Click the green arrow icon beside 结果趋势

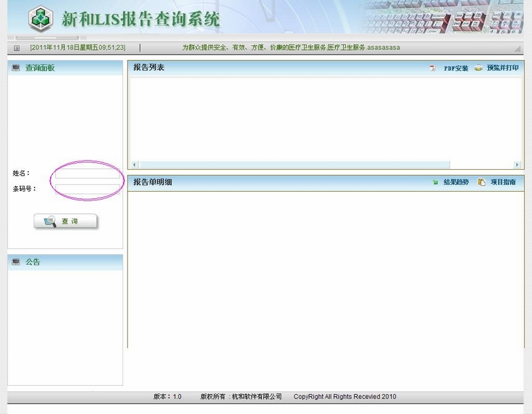[436, 182]
